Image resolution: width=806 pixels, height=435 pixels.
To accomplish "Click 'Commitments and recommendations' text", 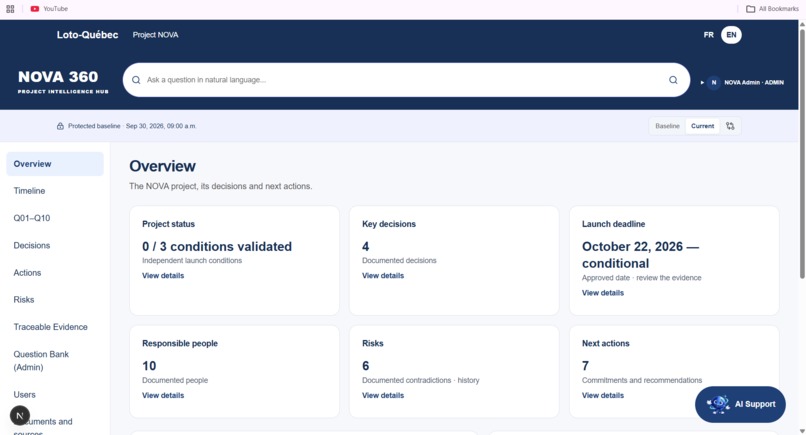I will (x=642, y=380).
